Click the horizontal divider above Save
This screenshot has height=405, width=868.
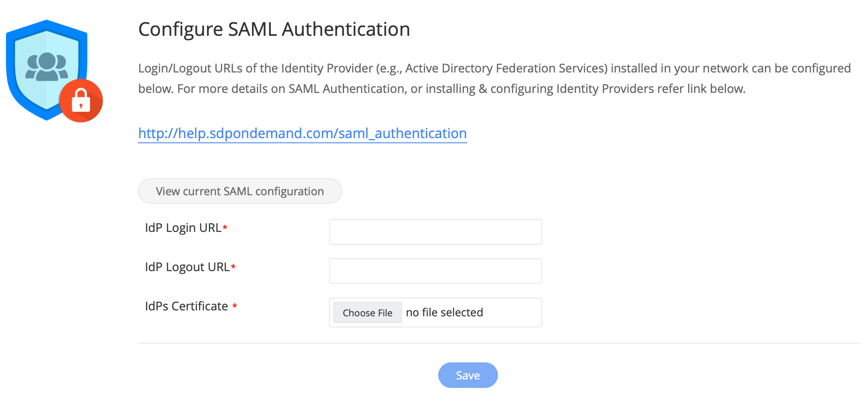(x=498, y=343)
